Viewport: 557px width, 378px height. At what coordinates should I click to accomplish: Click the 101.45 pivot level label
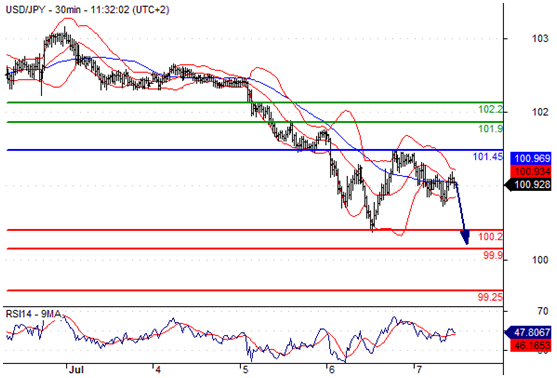(488, 156)
